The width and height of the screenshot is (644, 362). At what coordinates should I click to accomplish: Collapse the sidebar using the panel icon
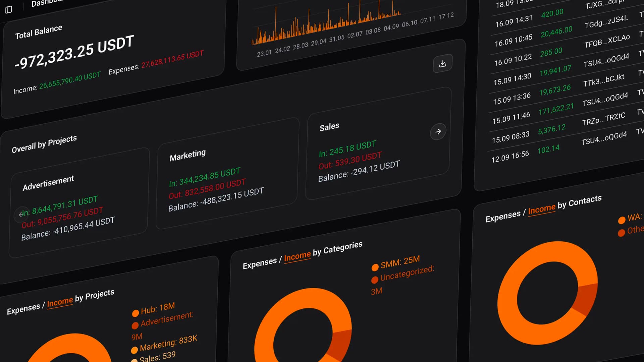point(9,9)
